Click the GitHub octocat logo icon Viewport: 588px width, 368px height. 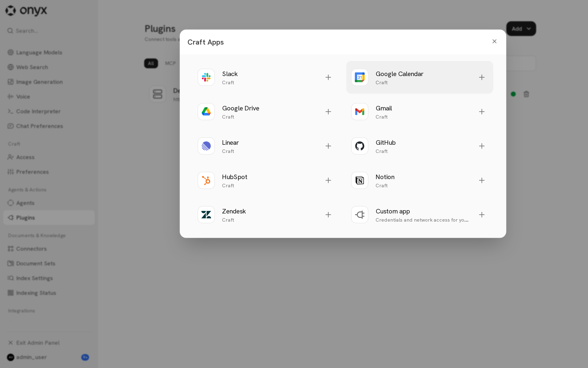(360, 146)
